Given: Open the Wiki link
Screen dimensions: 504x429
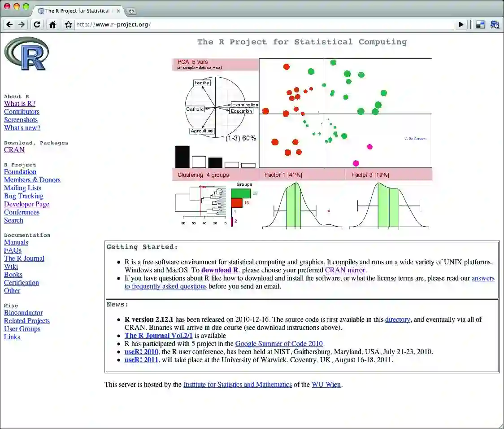Looking at the screenshot, I should click(x=11, y=266).
